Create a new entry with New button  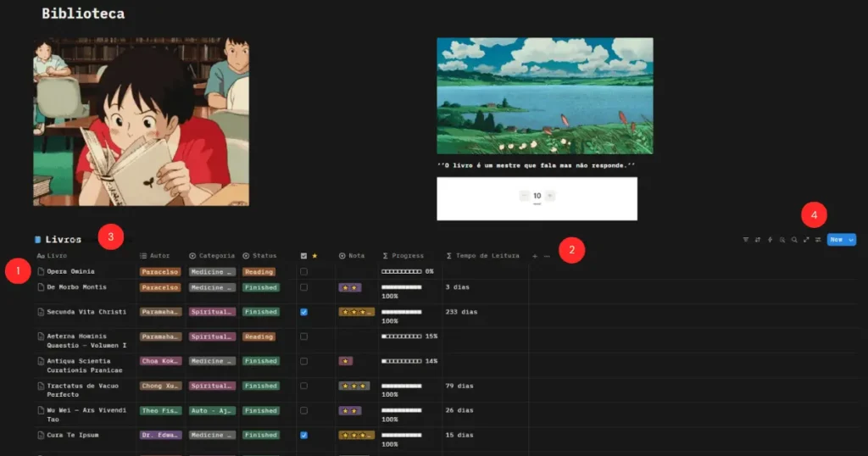[837, 240]
